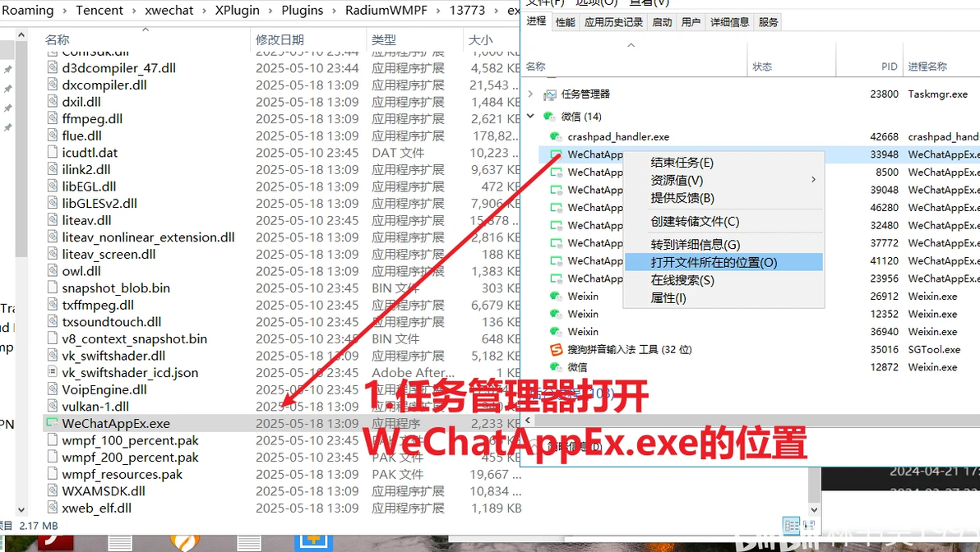Screen dimensions: 980x552
Task: Click the chevron after Tencent in the address bar
Action: pos(134,11)
